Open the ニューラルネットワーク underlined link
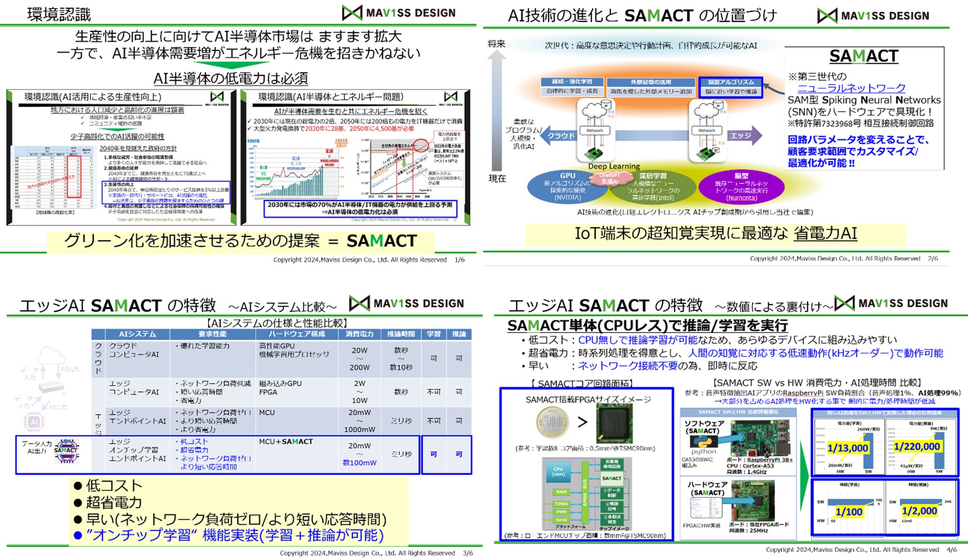This screenshot has height=560, width=968. 851,88
